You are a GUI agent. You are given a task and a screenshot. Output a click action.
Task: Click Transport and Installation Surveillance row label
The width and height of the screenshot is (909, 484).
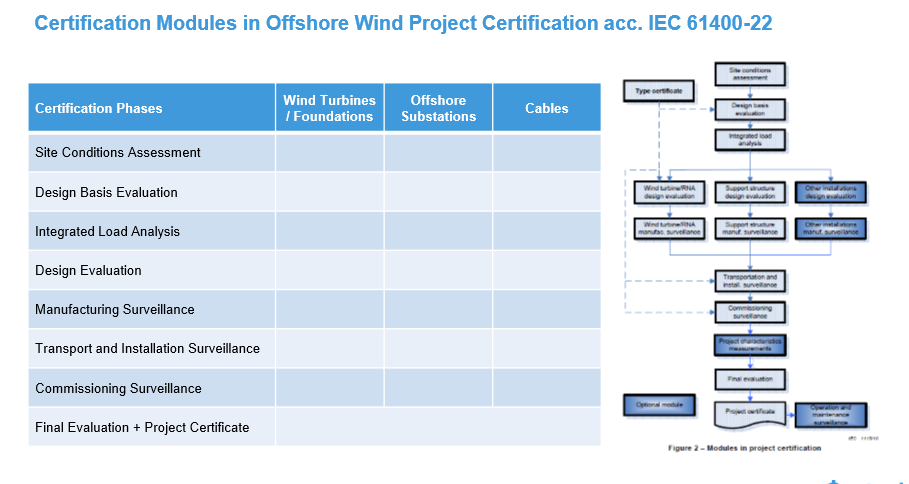pyautogui.click(x=147, y=349)
